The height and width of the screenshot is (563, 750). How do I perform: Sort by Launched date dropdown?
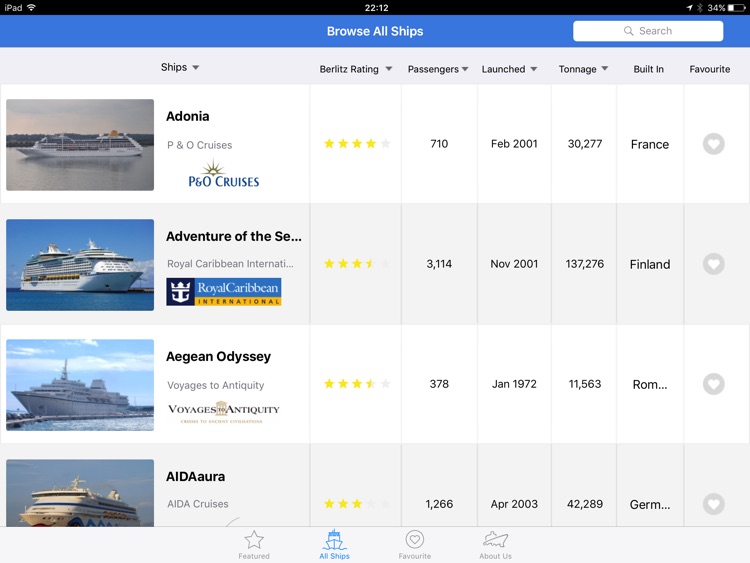coord(509,69)
